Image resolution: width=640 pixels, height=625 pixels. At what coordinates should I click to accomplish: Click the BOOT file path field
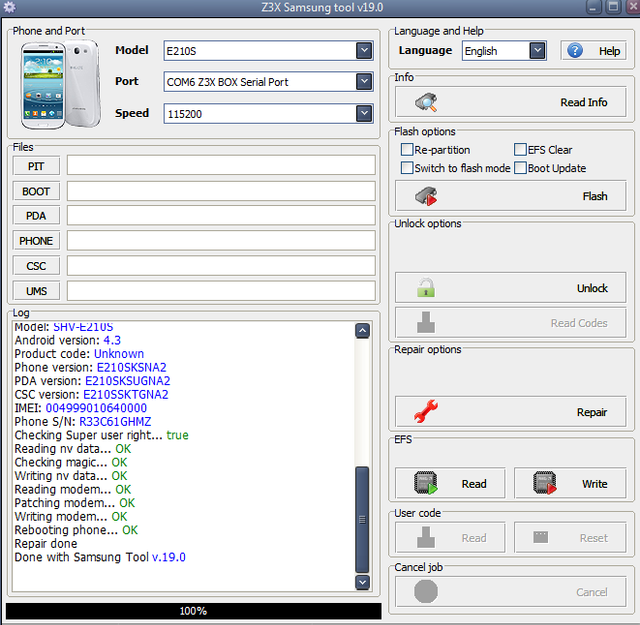221,191
